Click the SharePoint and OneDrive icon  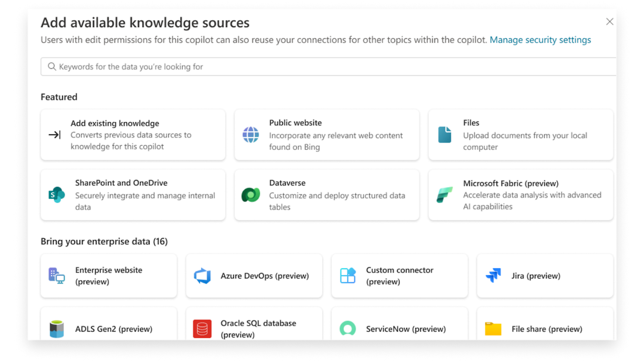pos(57,195)
